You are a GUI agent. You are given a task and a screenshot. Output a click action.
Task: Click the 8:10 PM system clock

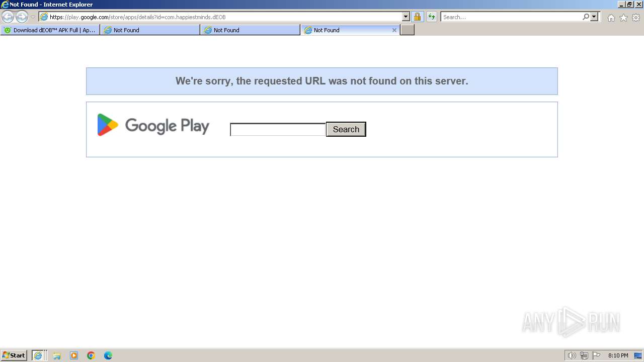click(x=618, y=355)
